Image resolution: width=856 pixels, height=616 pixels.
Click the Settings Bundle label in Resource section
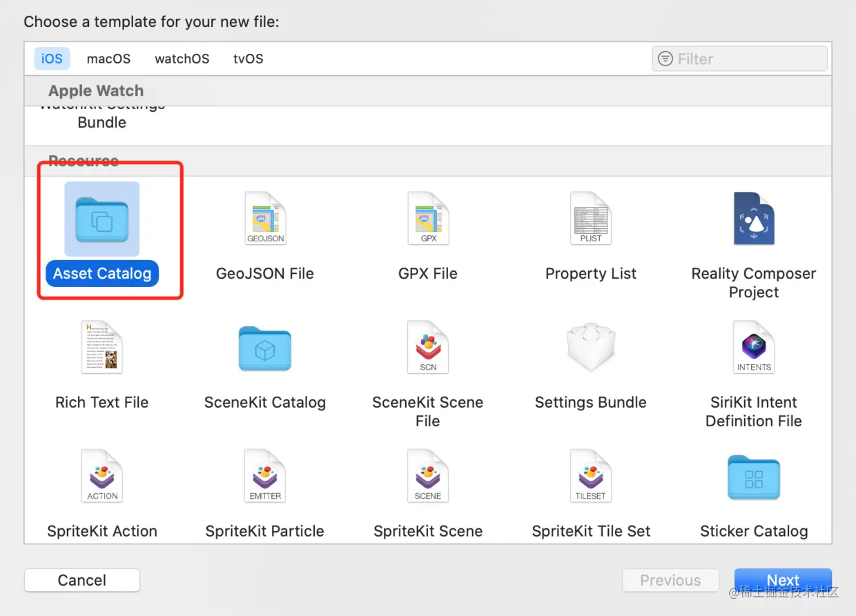[591, 402]
